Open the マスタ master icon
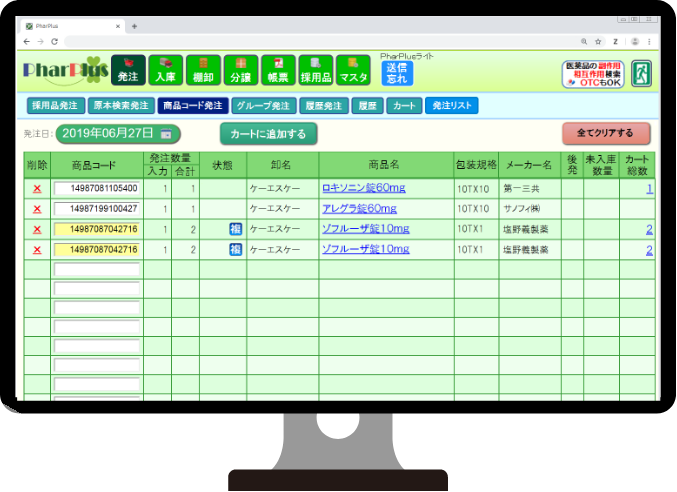 point(353,71)
